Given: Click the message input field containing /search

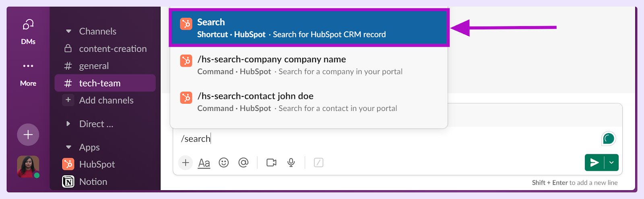Looking at the screenshot, I should point(386,139).
